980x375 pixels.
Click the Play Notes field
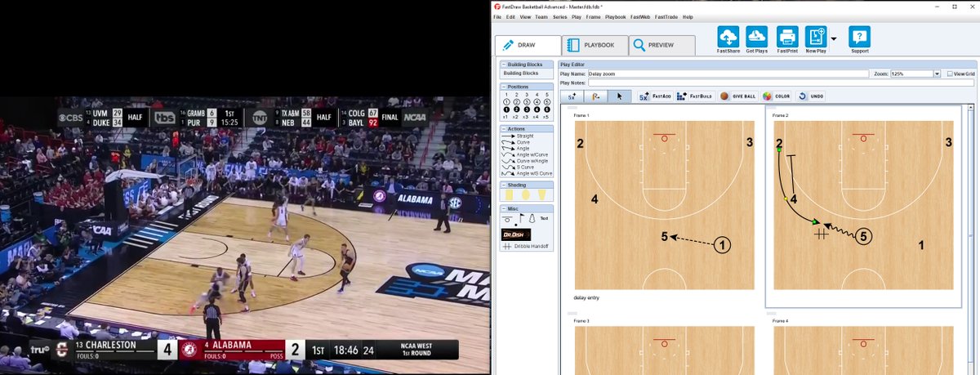click(781, 83)
